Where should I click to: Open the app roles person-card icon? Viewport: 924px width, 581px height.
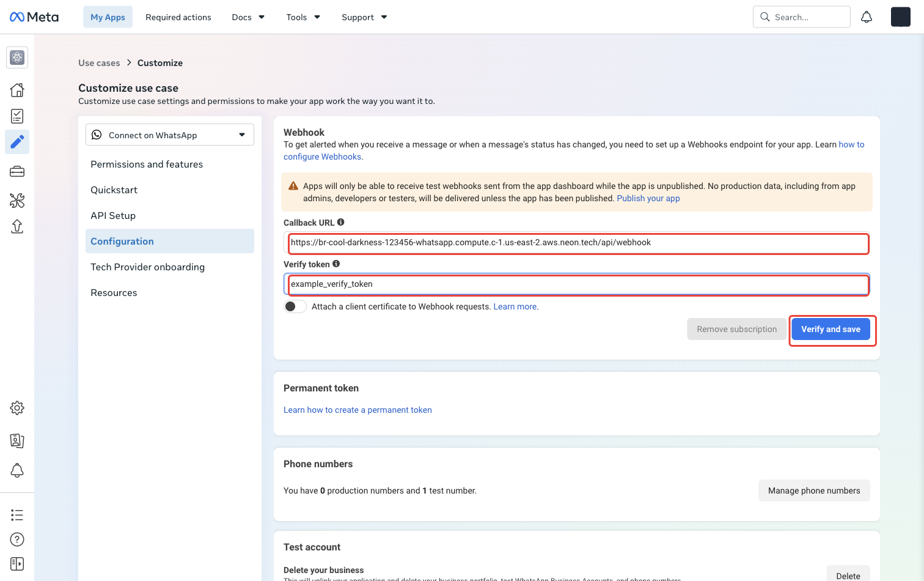coord(17,440)
